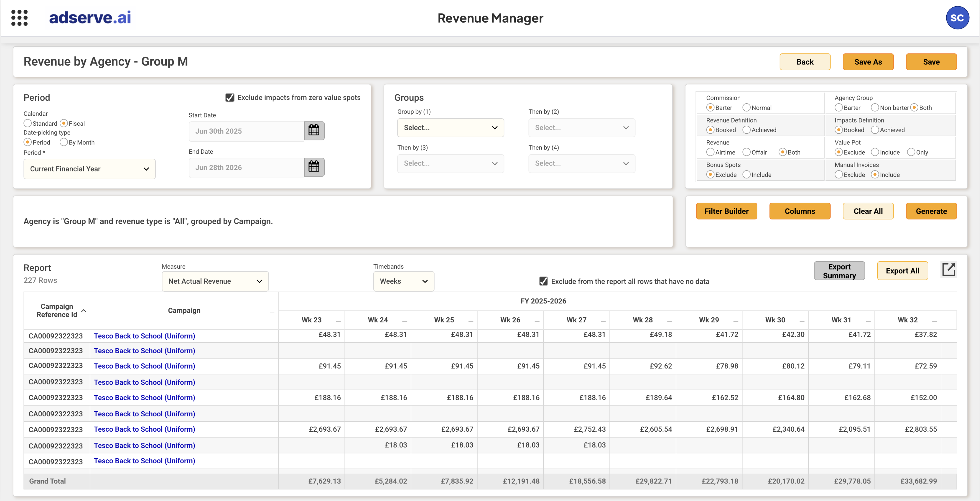Click the Save As button
This screenshot has width=980, height=501.
[868, 62]
